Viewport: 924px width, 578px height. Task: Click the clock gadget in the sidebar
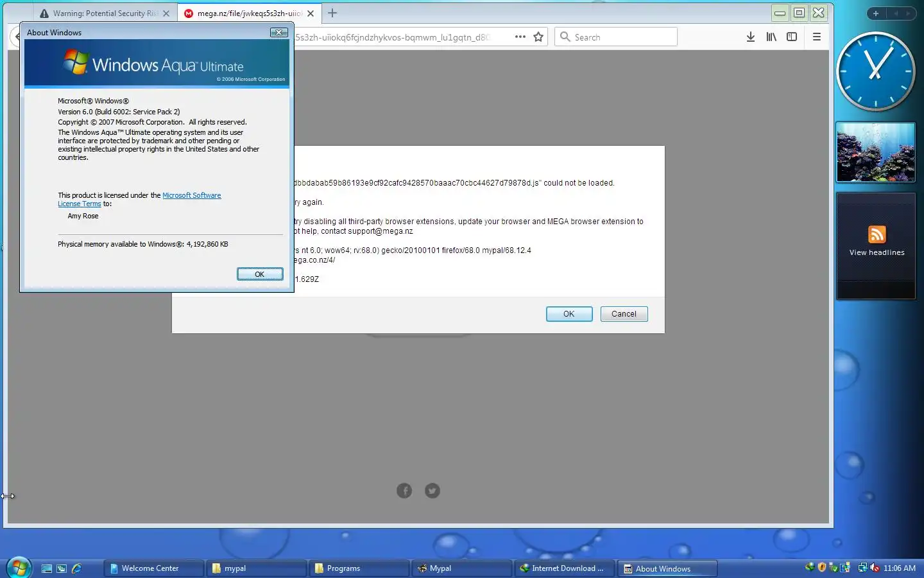coord(876,71)
